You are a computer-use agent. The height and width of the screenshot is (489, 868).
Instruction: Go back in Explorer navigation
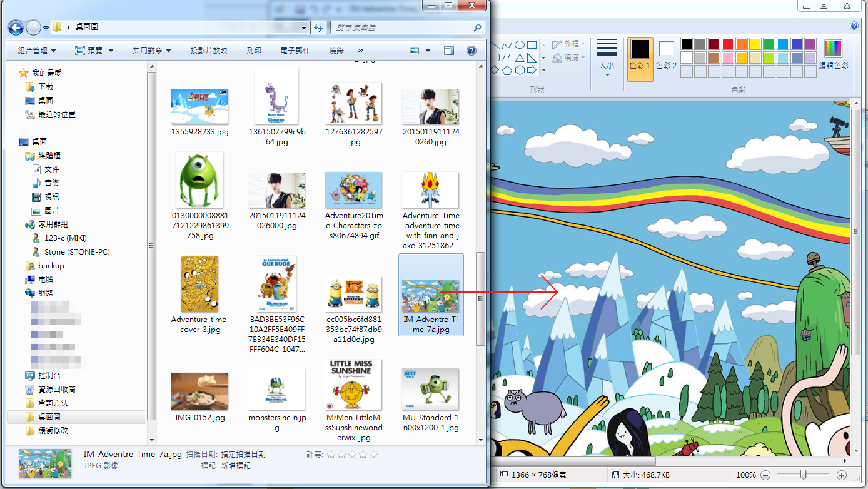(16, 28)
